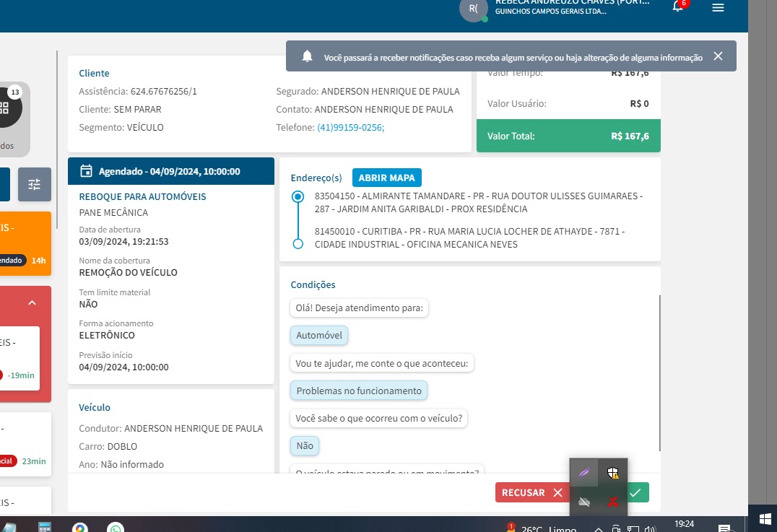Screen dimensions: 777x532
Task: Click the left sidebar list scrollbar
Action: (x=57, y=140)
